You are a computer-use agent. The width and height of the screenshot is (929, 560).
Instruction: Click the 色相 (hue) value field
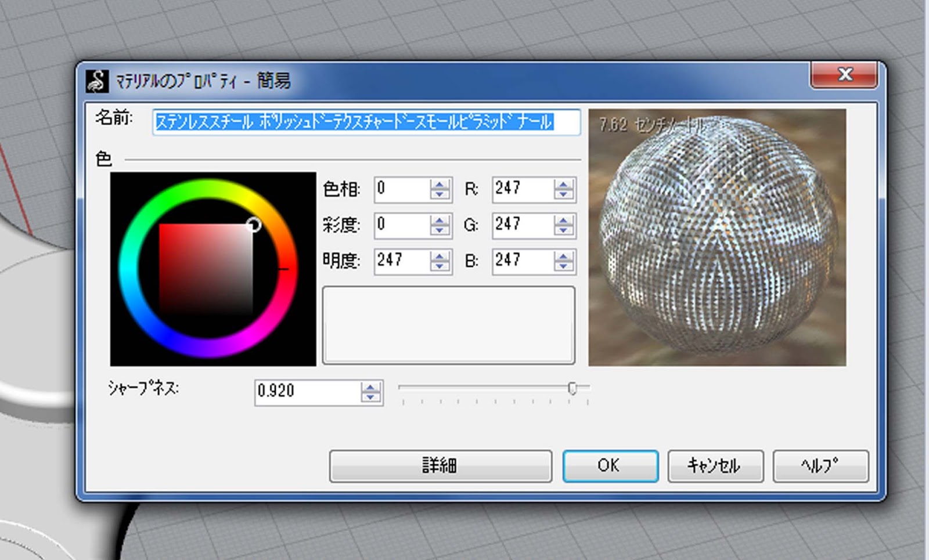(403, 189)
